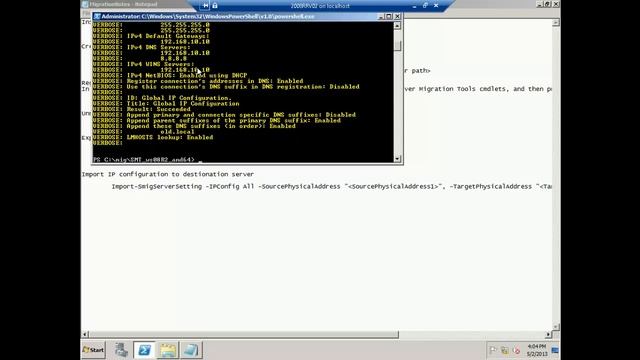640x360 pixels.
Task: Launch Server Manager from the taskbar
Action: point(121,350)
